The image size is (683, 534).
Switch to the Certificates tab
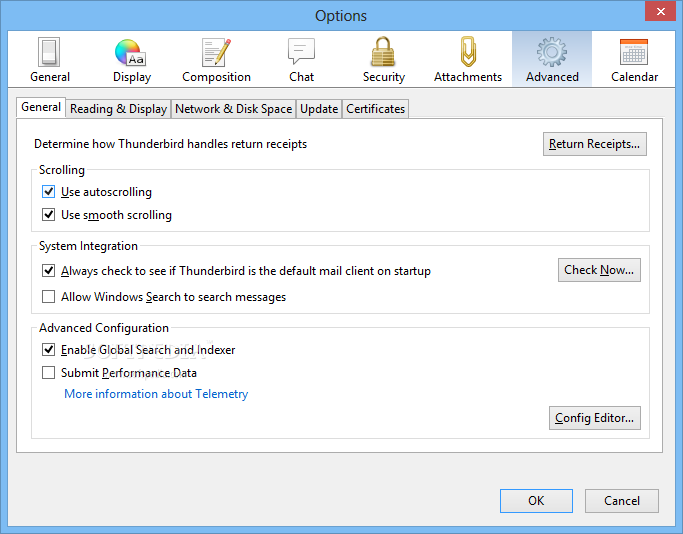tap(375, 109)
